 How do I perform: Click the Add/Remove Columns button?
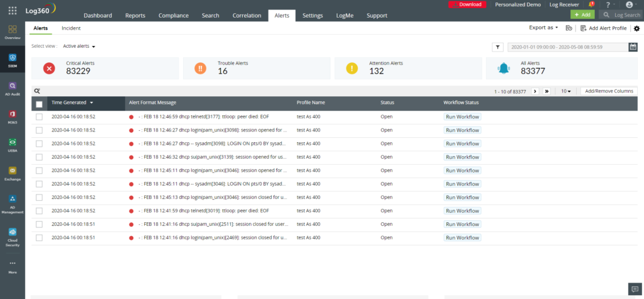point(609,91)
